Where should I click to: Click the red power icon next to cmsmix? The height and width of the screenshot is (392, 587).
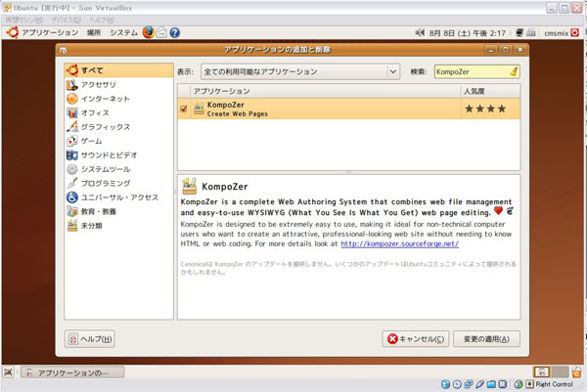coord(574,33)
